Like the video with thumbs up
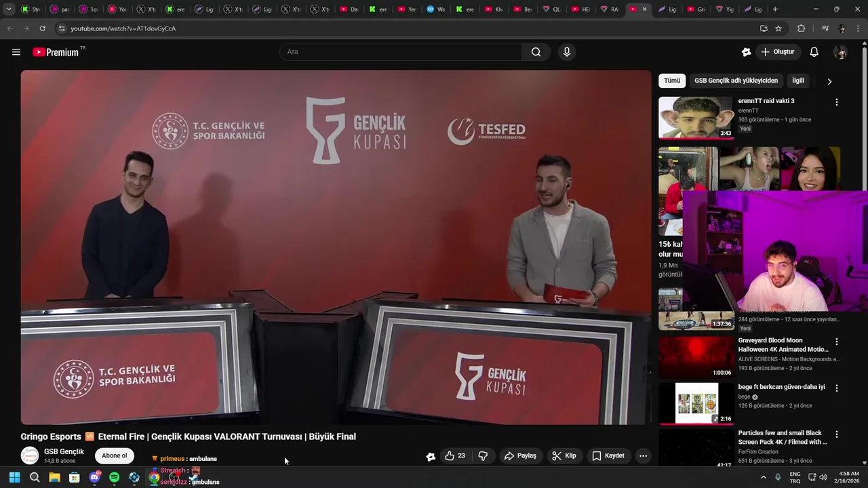 tap(455, 455)
